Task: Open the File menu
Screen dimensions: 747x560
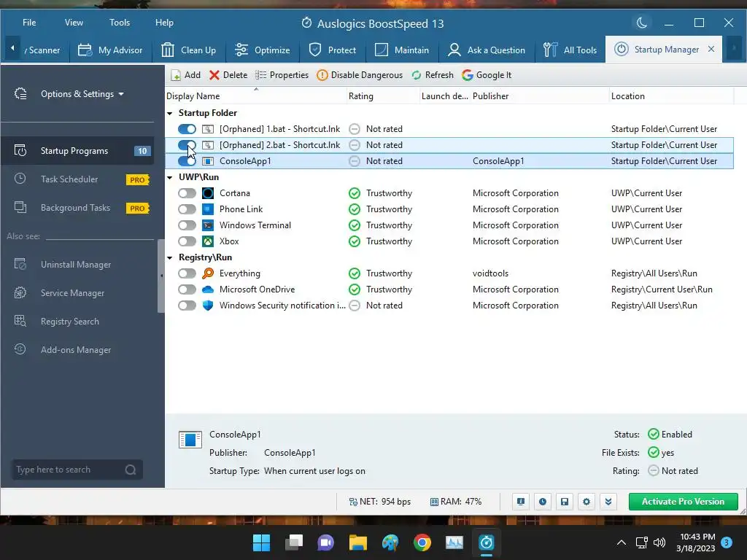Action: [x=29, y=23]
